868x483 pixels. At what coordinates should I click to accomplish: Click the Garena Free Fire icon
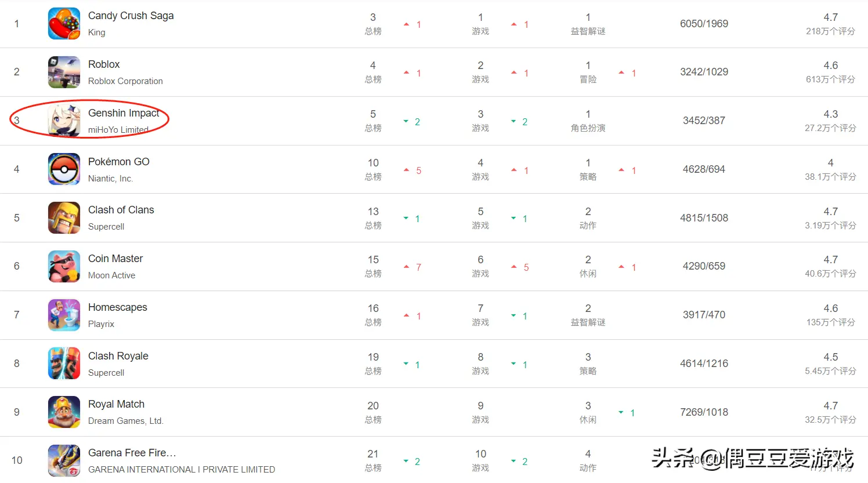point(64,460)
